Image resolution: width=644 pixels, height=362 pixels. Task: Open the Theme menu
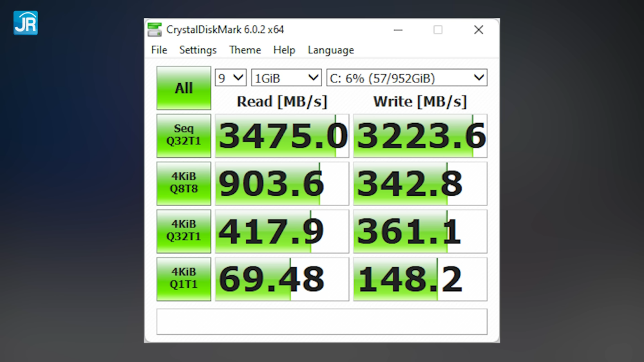pyautogui.click(x=245, y=50)
